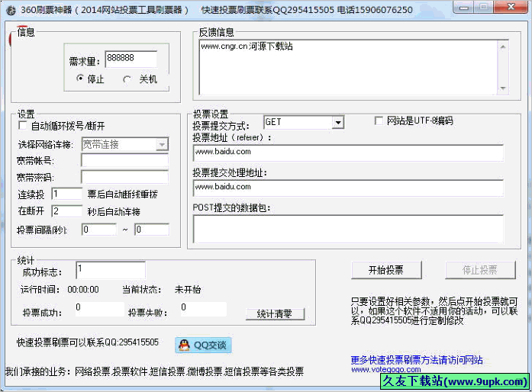
Task: Click the 成功标志 input field
Action: coord(111,270)
